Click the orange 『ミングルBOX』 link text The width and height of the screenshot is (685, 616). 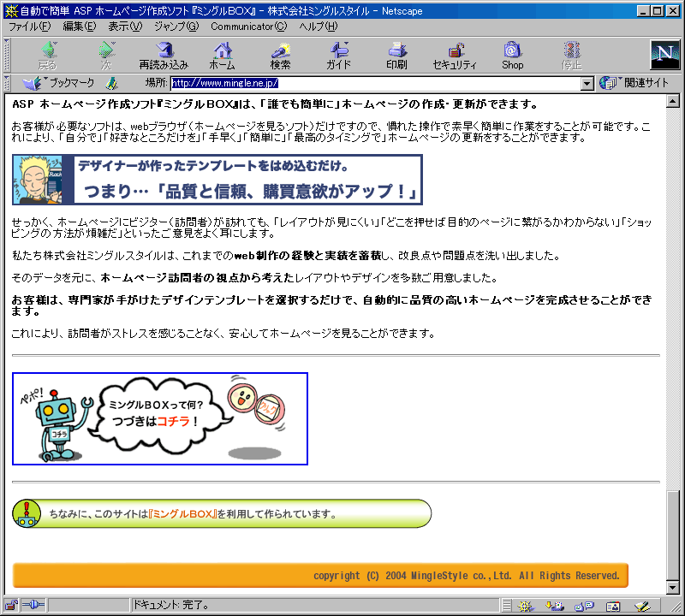182,514
